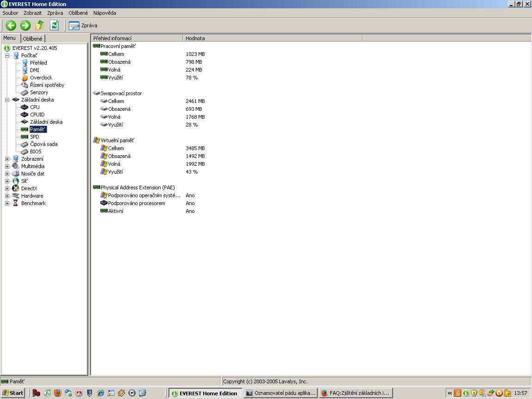Viewport: 532px width, 399px height.
Task: Click the Java tray icon
Action: point(457,393)
